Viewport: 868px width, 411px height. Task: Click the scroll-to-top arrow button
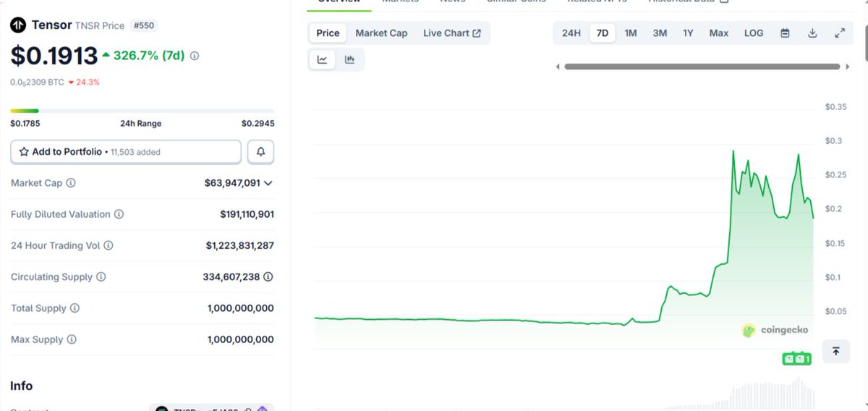[836, 351]
